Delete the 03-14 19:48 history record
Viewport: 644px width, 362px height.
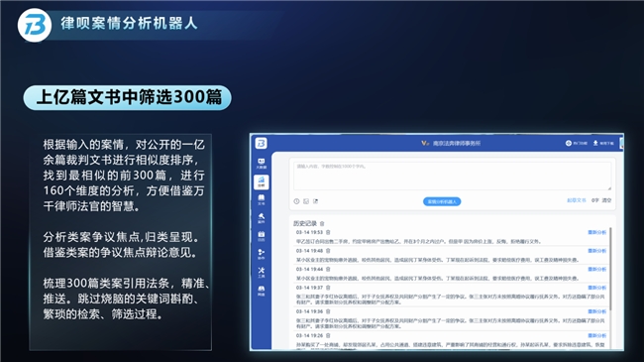pyautogui.click(x=328, y=251)
